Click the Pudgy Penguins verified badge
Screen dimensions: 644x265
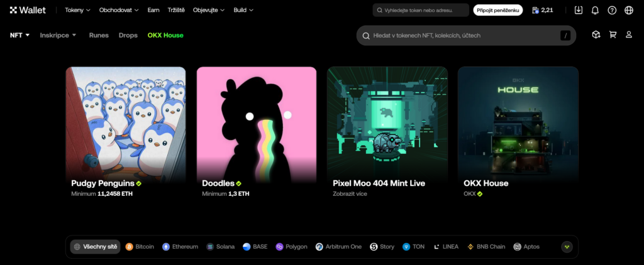pos(139,183)
